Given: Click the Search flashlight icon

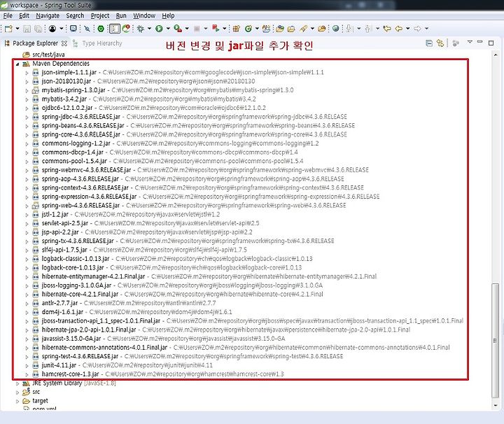Looking at the screenshot, I should [x=303, y=29].
